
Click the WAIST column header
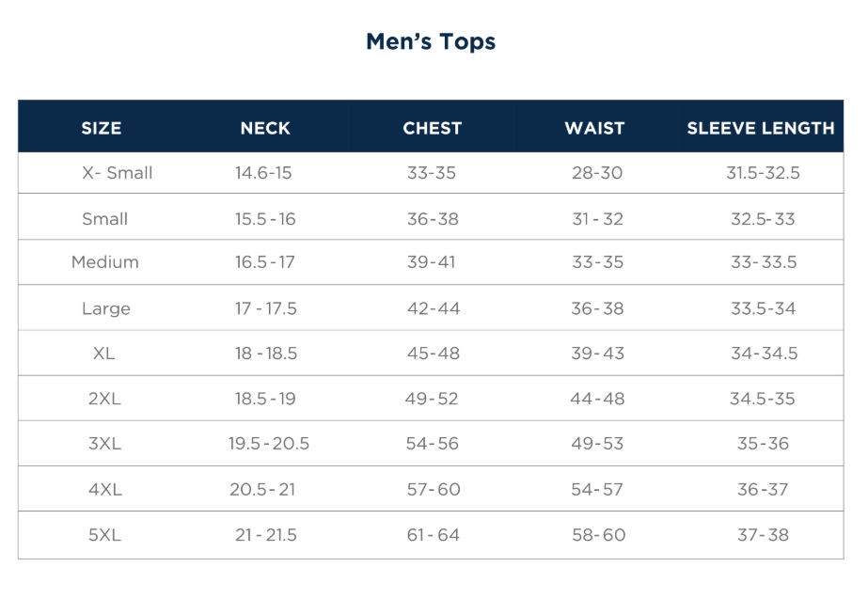pyautogui.click(x=594, y=129)
